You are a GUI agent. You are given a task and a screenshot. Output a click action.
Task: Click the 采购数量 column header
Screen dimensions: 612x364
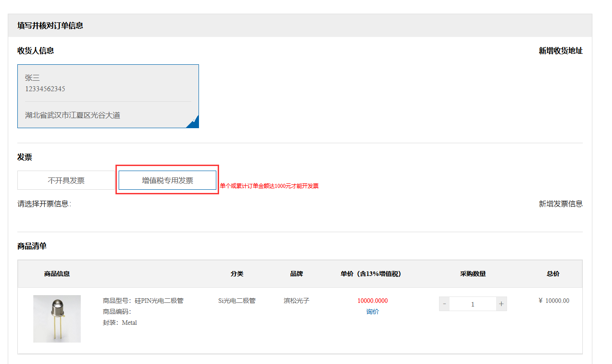[473, 274]
